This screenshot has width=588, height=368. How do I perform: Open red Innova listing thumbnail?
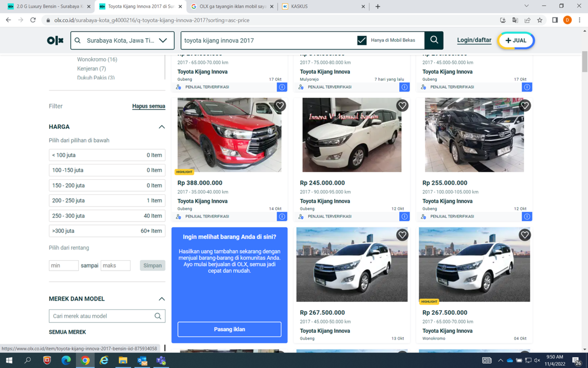(229, 135)
